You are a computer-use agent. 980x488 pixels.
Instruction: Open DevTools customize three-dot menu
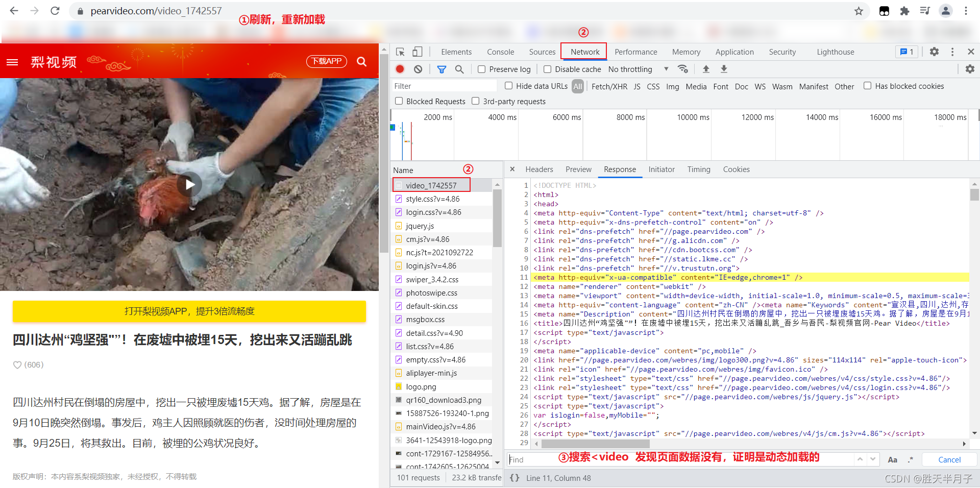coord(952,52)
